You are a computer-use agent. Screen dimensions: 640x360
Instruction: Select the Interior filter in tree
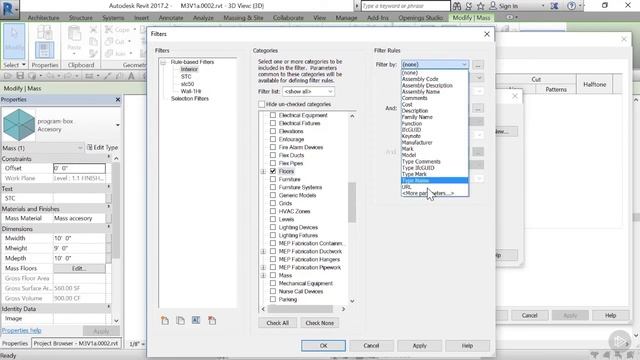(x=189, y=69)
